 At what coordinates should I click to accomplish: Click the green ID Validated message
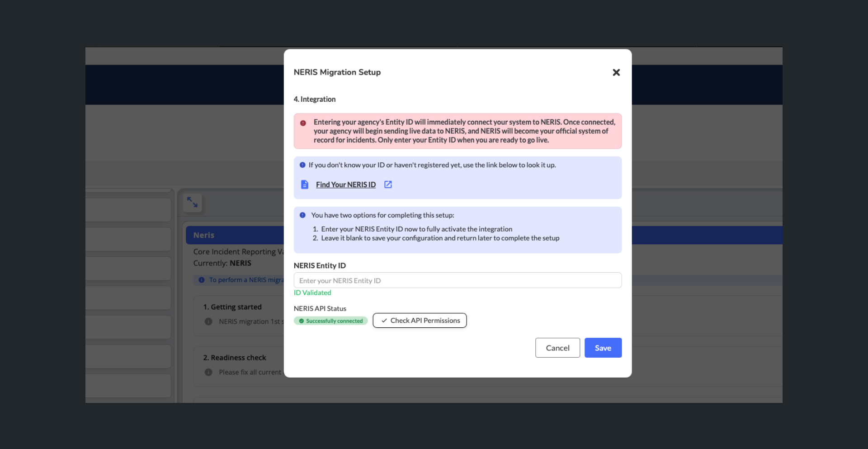pos(312,293)
